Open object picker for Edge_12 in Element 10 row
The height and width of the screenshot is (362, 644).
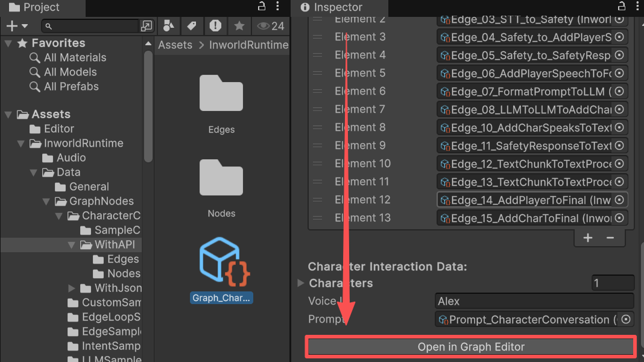pos(619,164)
